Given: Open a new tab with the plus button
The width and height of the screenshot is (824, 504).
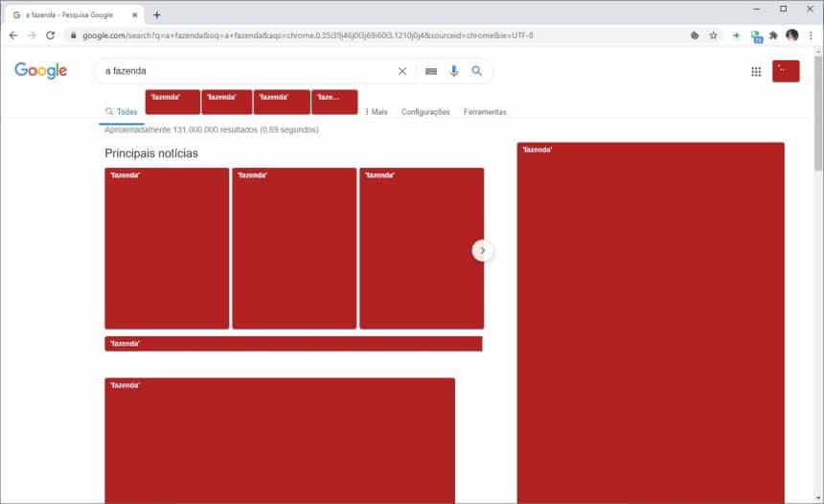Looking at the screenshot, I should (x=156, y=15).
